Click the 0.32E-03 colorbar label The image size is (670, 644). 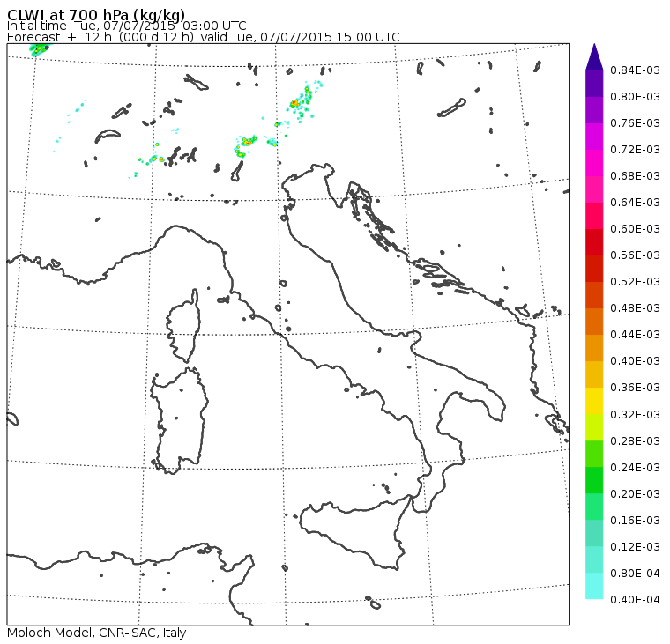(x=635, y=415)
